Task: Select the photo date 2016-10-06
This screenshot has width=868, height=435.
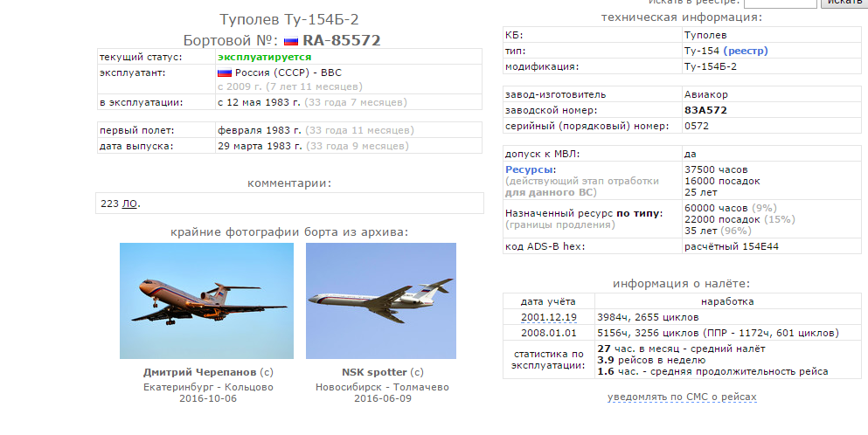Action: 207,398
